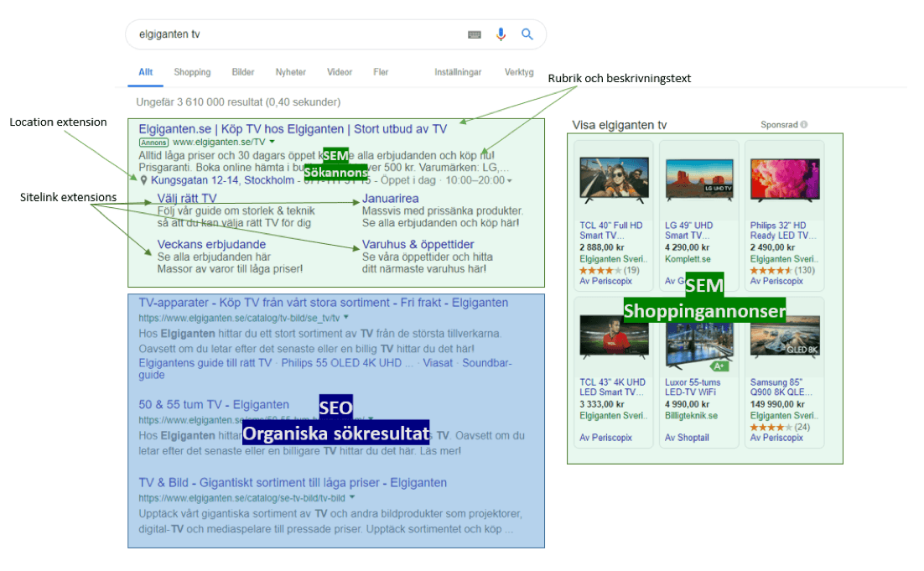Open 'Samsung 85" Q900 8K QLE' title
Image resolution: width=924 pixels, height=571 pixels.
pos(781,387)
